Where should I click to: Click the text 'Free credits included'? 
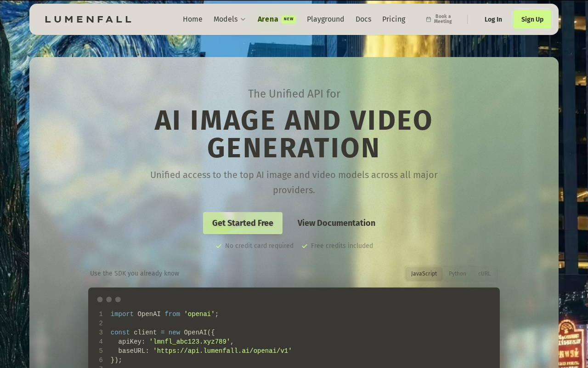click(x=342, y=246)
